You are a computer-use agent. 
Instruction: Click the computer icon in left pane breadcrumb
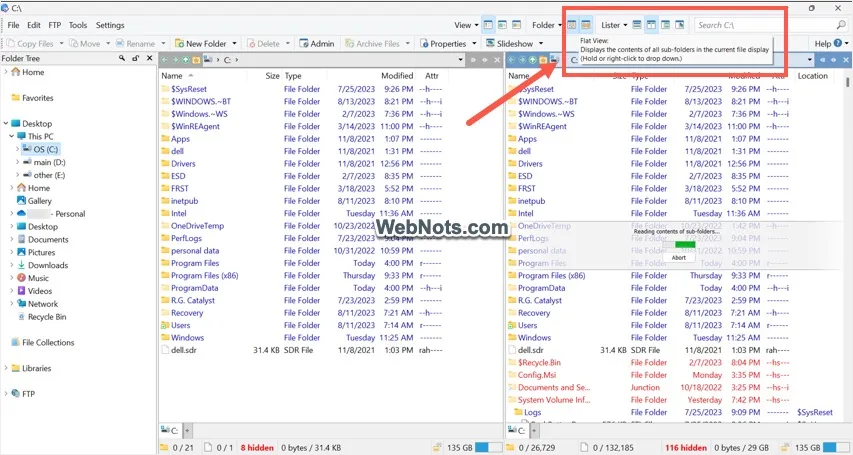tap(208, 60)
